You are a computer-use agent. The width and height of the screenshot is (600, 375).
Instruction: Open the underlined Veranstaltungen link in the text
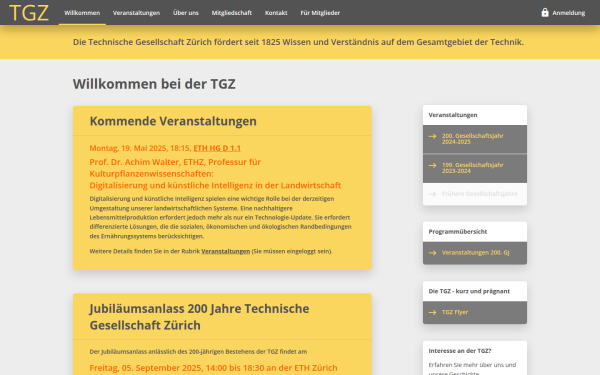pos(225,251)
